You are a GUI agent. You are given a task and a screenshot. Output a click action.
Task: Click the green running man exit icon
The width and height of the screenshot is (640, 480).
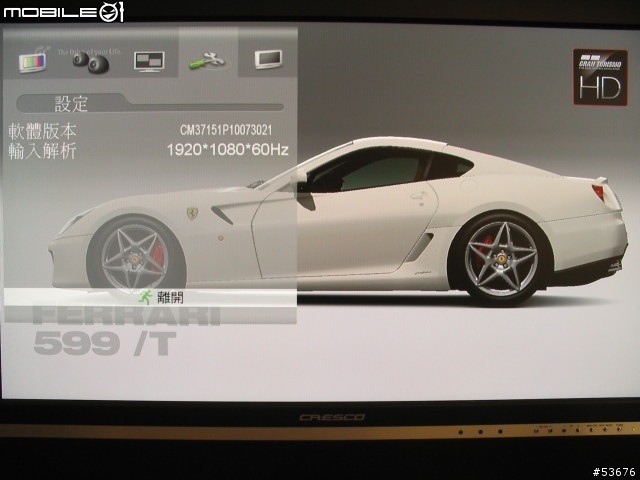click(145, 297)
